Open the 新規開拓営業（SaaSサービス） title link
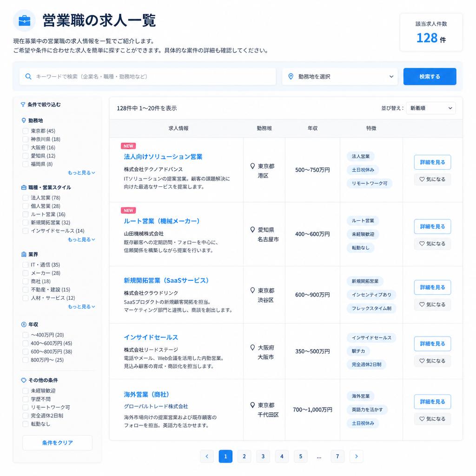The width and height of the screenshot is (476, 476). click(166, 280)
